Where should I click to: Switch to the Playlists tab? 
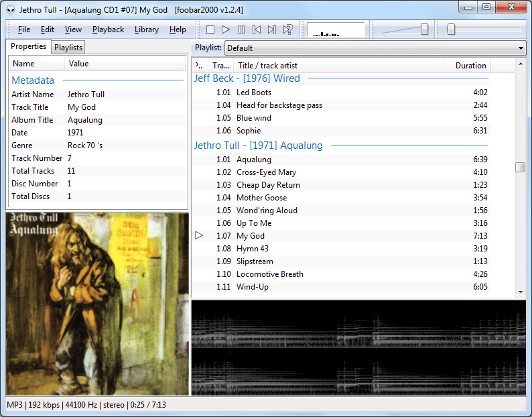tap(68, 48)
